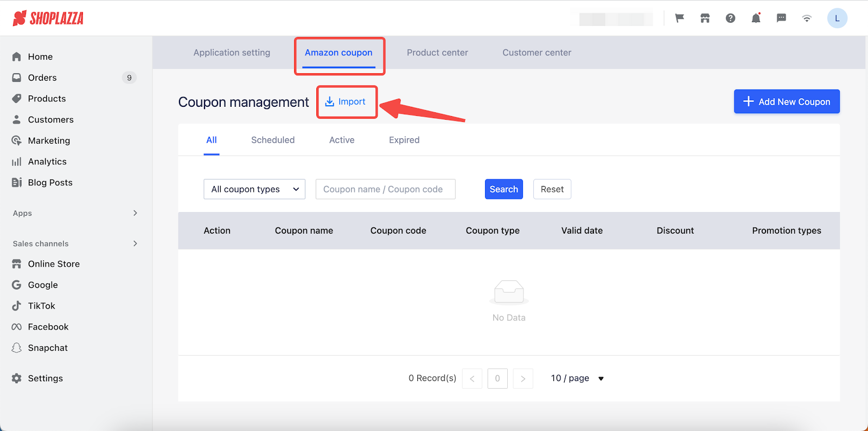Open Online Store sales channel

54,264
